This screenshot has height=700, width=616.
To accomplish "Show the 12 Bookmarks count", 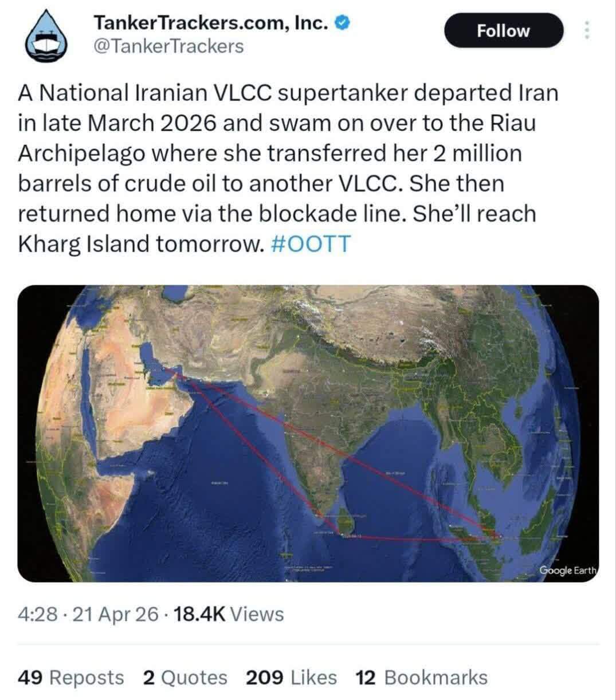I will 421,678.
